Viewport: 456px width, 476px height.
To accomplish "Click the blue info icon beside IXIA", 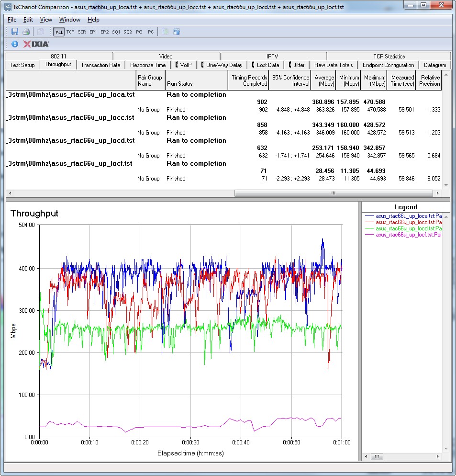I will 14,44.
